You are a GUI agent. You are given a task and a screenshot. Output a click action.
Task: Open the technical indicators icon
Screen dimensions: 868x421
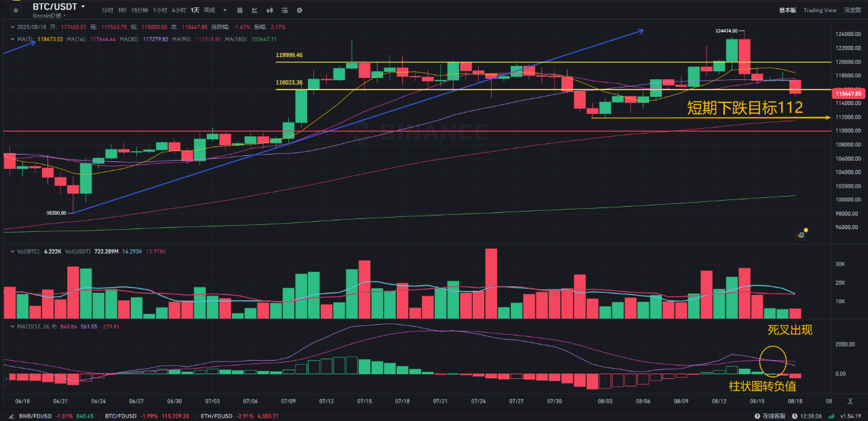click(285, 10)
